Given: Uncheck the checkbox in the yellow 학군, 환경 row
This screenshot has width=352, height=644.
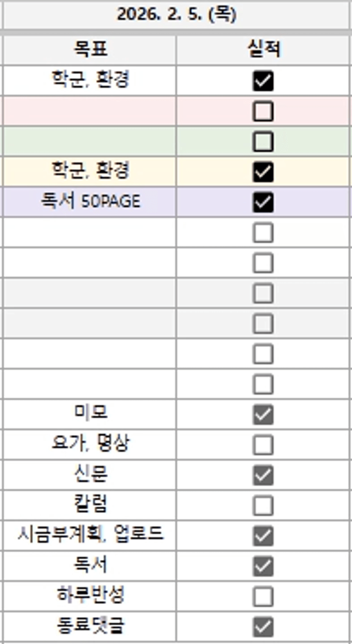Looking at the screenshot, I should click(263, 172).
